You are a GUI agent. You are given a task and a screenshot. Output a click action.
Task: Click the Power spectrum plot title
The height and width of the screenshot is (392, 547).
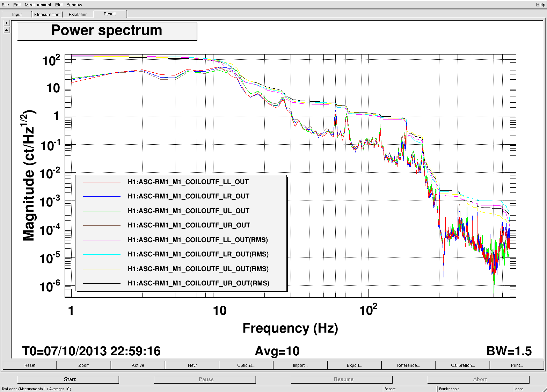click(107, 31)
